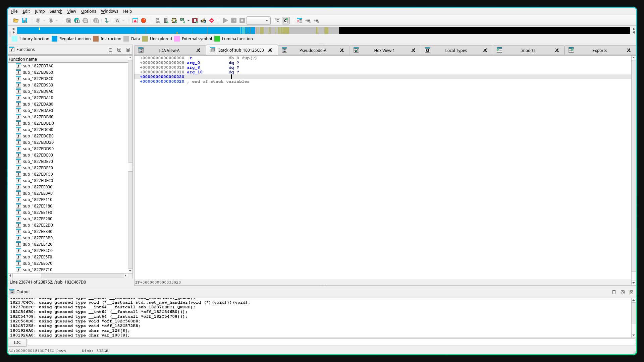Switch to the Pseudocode-A tab
Screen dimensions: 644x362
tap(312, 50)
